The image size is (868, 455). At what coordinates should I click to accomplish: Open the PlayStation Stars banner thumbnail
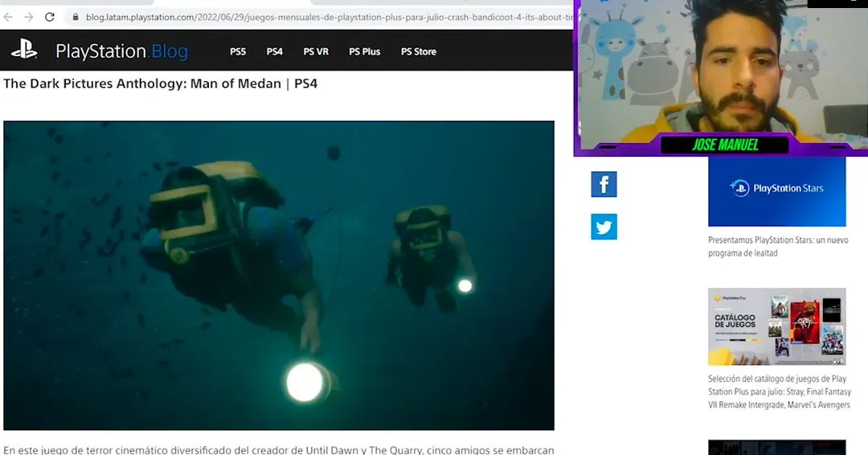pyautogui.click(x=776, y=191)
